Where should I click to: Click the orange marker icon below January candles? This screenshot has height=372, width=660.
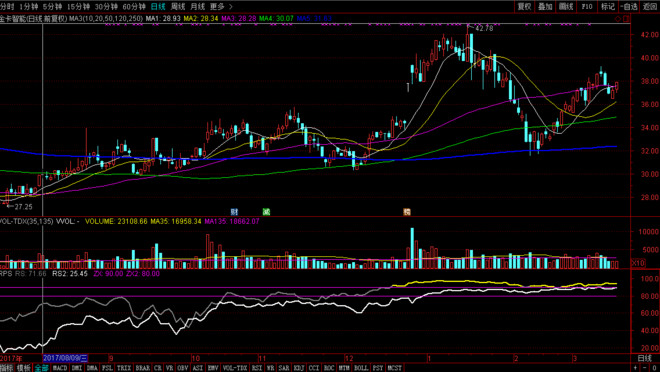click(407, 212)
